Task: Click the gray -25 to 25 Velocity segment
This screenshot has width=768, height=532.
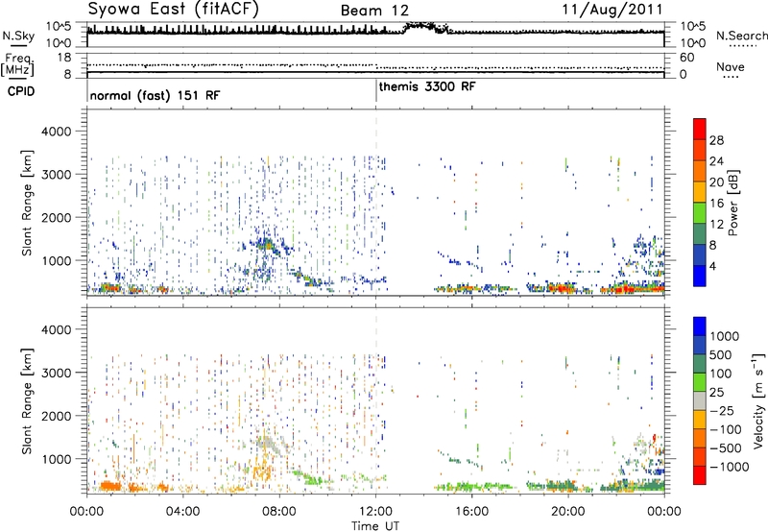Action: pos(700,400)
